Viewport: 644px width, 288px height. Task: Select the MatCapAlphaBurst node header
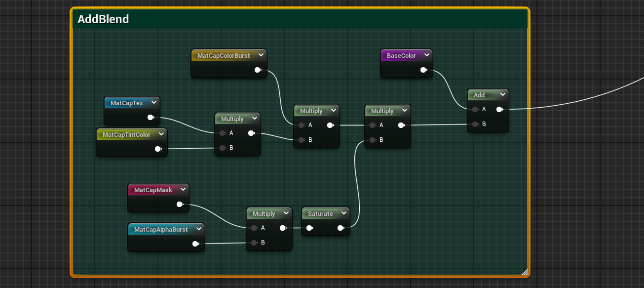[161, 230]
